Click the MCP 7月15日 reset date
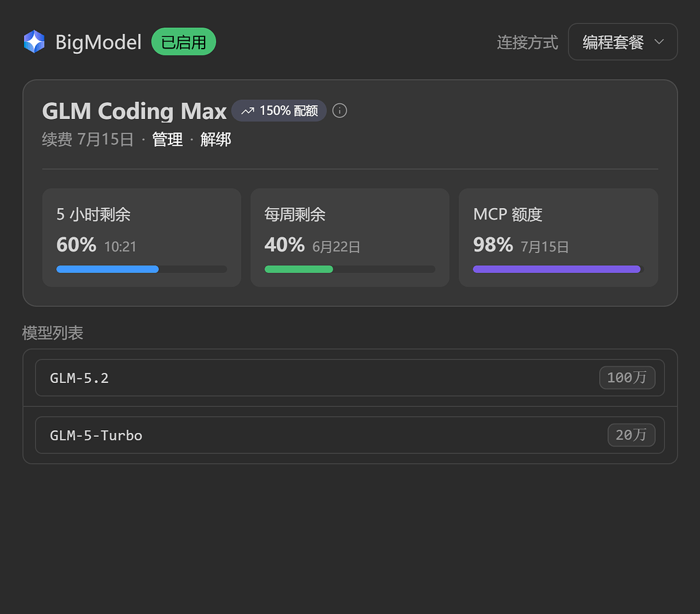The height and width of the screenshot is (614, 700). [x=545, y=247]
